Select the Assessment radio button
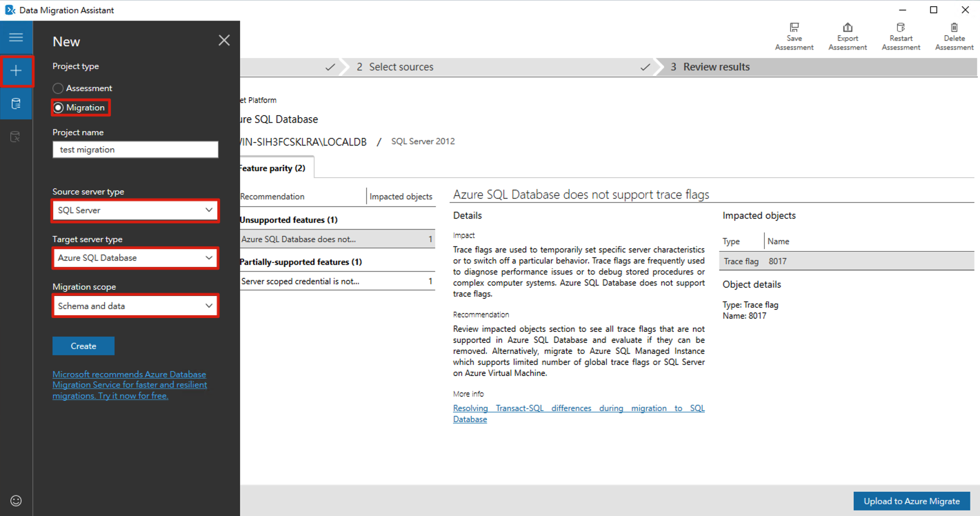This screenshot has width=980, height=516. (59, 88)
